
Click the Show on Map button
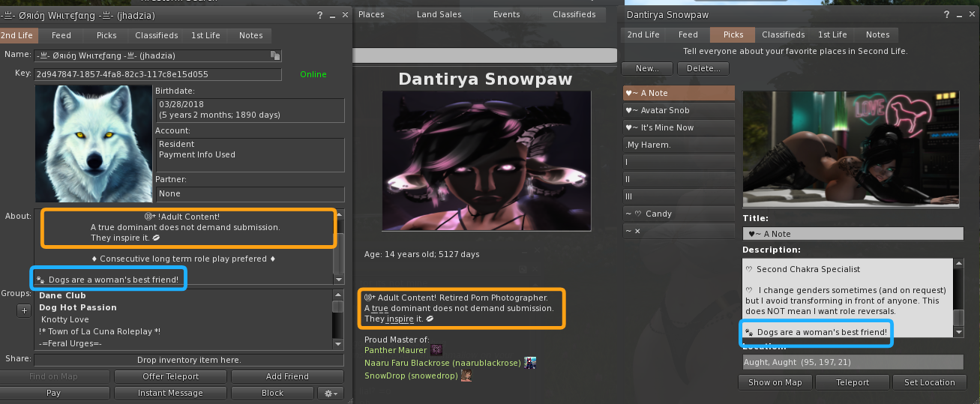pyautogui.click(x=775, y=382)
